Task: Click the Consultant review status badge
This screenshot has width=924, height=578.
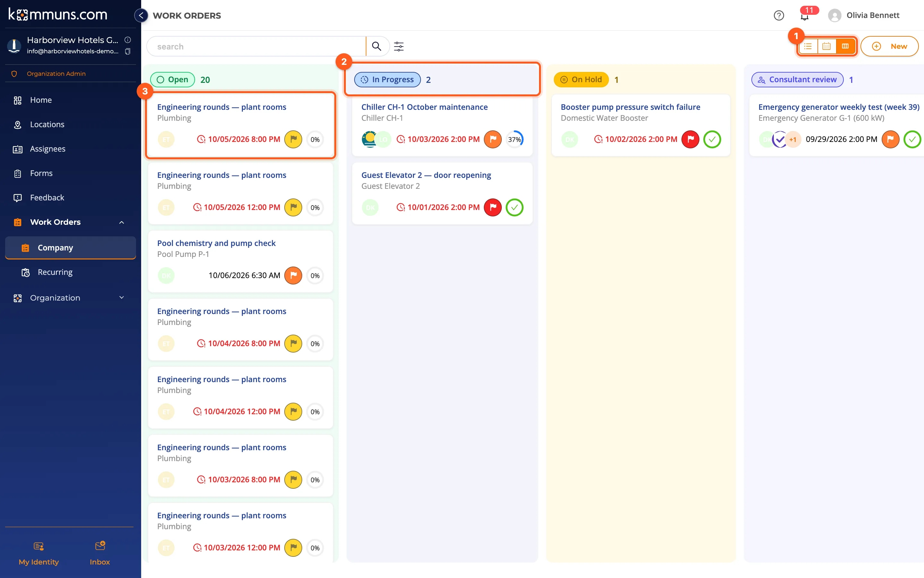Action: point(797,80)
